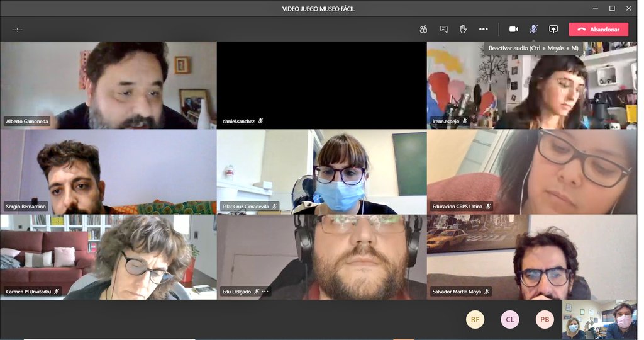
Task: Select Sergio Bernardino's video tile
Action: click(x=108, y=173)
